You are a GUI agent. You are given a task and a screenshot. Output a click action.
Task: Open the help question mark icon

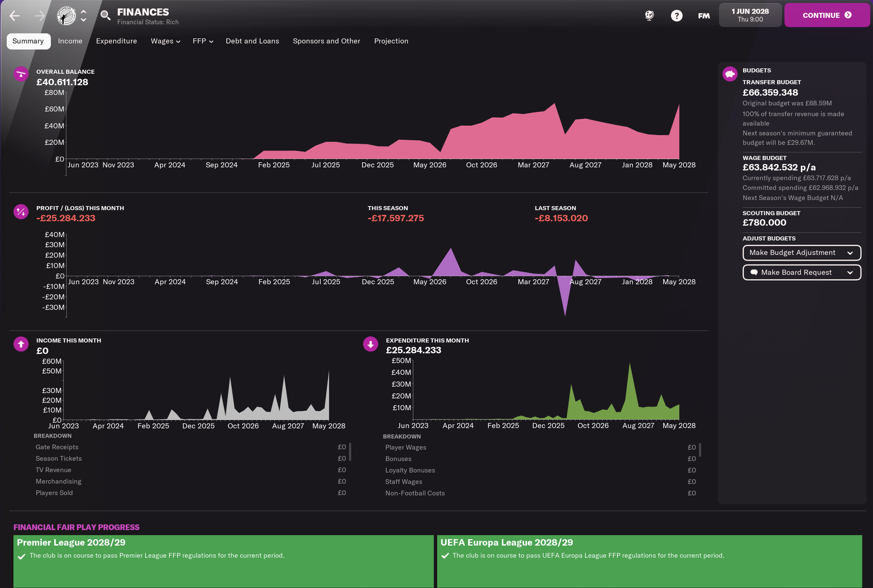coord(677,15)
